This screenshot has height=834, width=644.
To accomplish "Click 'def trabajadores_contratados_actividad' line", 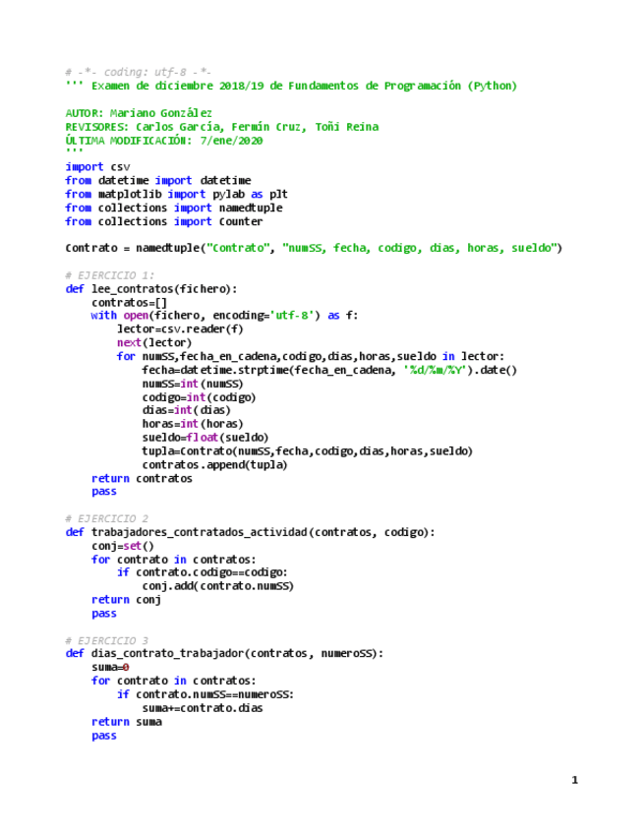I will 250,532.
